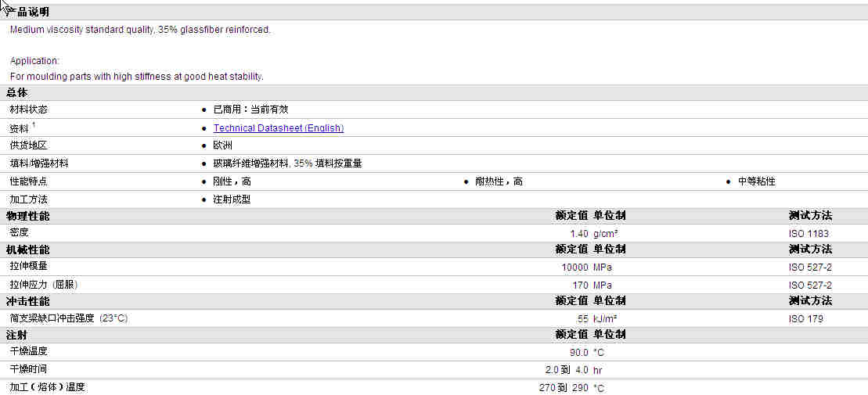Click ISO 527-2 in the 拉伸应力 row
The width and height of the screenshot is (868, 395).
[x=810, y=285]
